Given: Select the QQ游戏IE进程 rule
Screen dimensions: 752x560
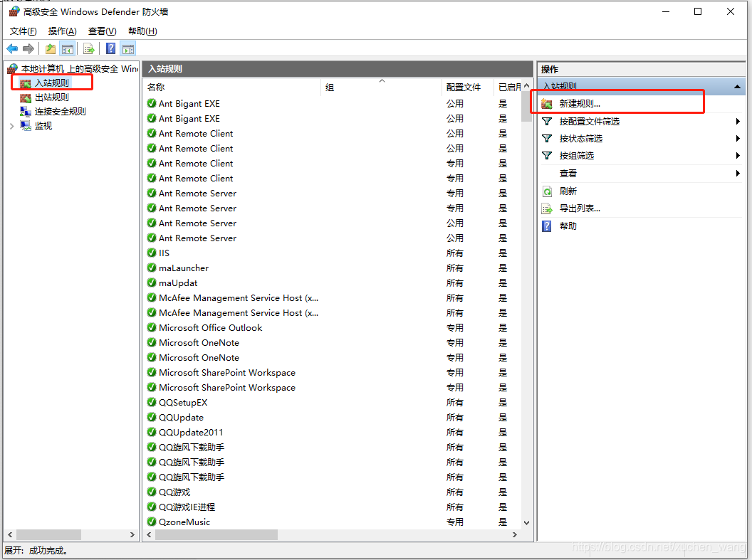Looking at the screenshot, I should pos(187,507).
